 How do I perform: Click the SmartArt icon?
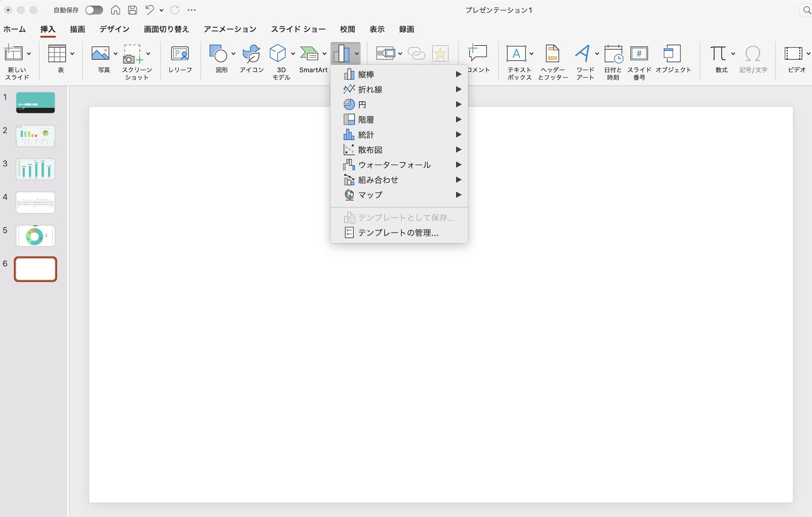click(309, 54)
